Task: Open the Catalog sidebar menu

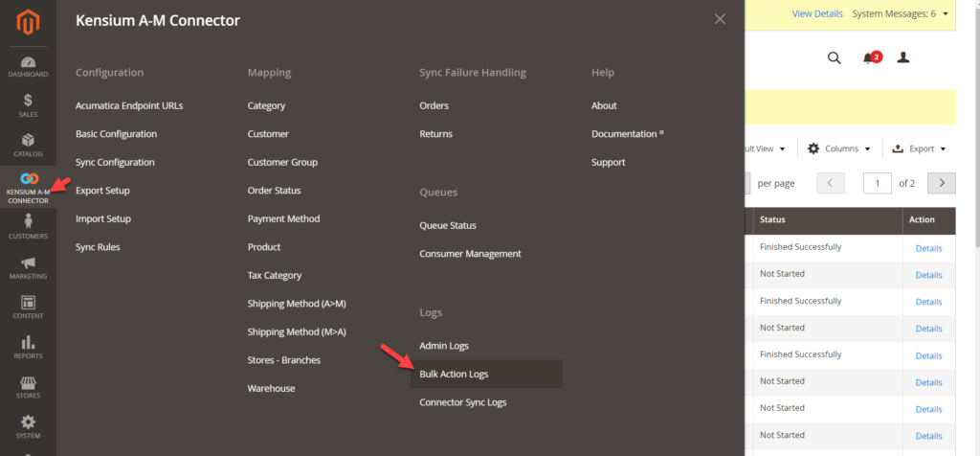Action: 28,145
